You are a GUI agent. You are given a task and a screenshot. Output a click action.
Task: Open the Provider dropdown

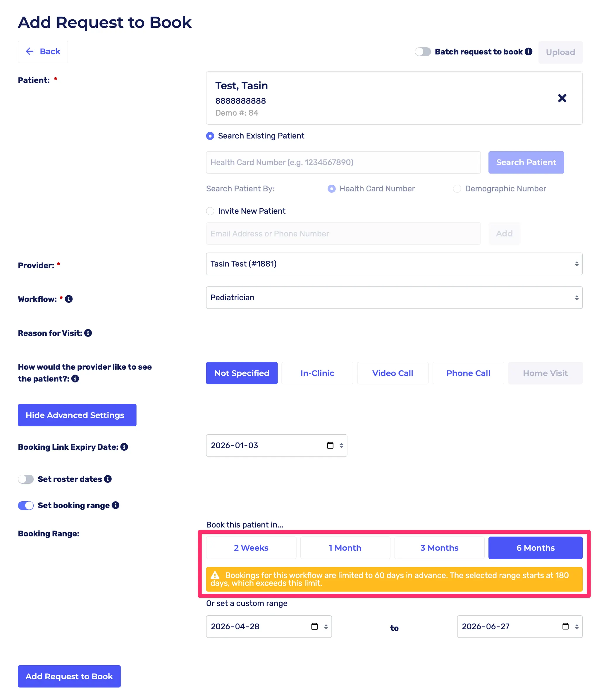tap(394, 264)
